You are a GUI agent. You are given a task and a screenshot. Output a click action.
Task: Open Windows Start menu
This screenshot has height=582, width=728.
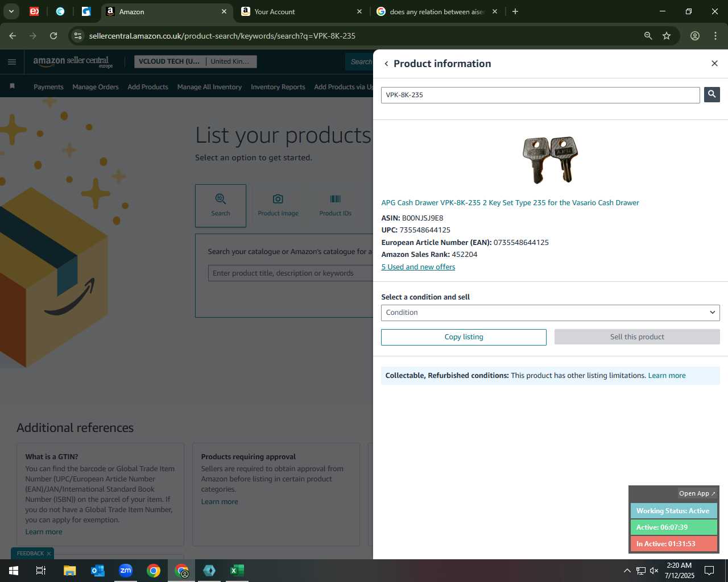click(14, 571)
